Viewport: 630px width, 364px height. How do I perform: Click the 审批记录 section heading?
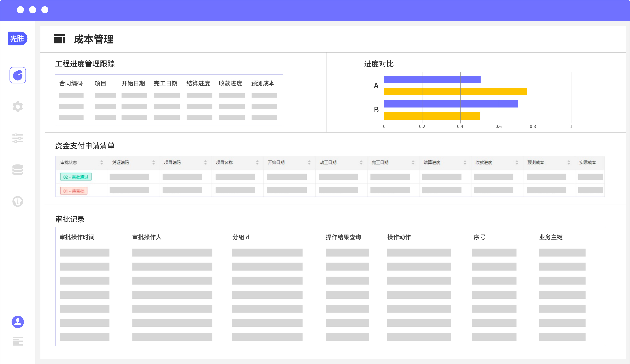click(70, 219)
